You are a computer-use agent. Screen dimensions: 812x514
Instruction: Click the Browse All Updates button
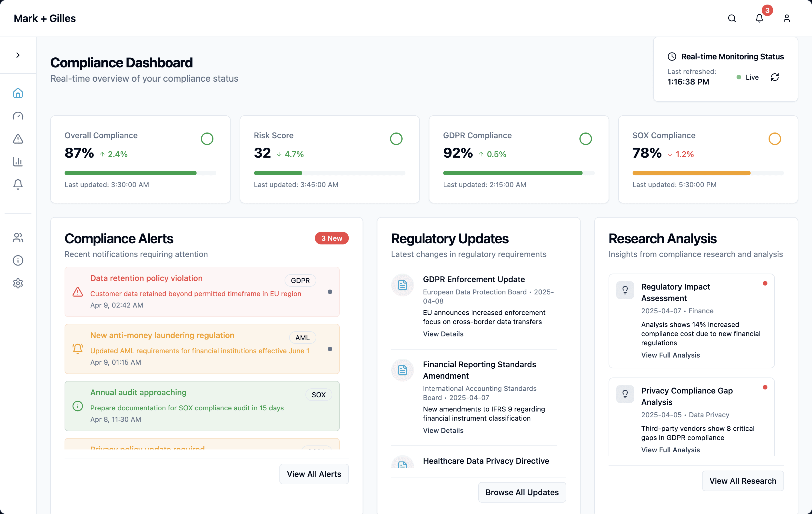(522, 492)
